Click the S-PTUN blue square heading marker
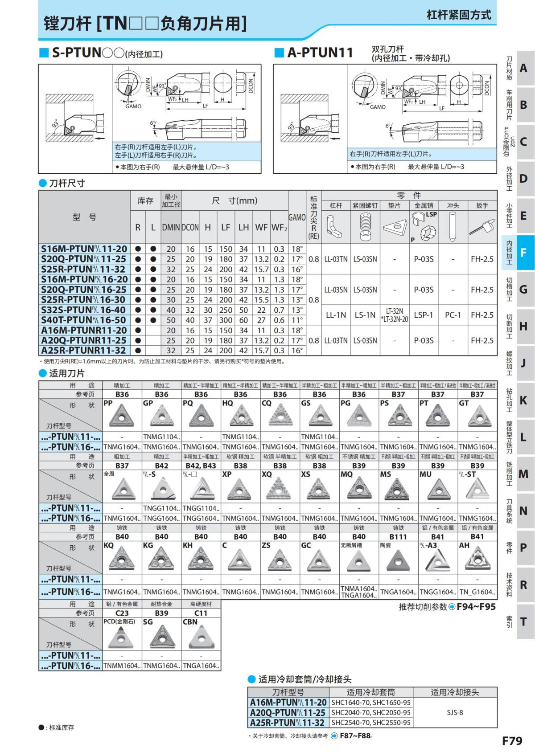 (x=44, y=53)
